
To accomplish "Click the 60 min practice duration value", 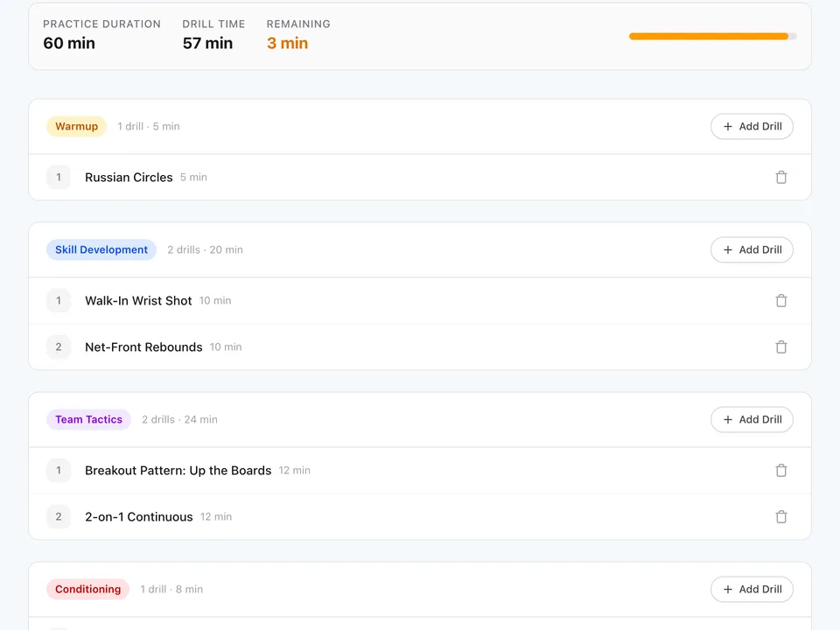I will 69,43.
